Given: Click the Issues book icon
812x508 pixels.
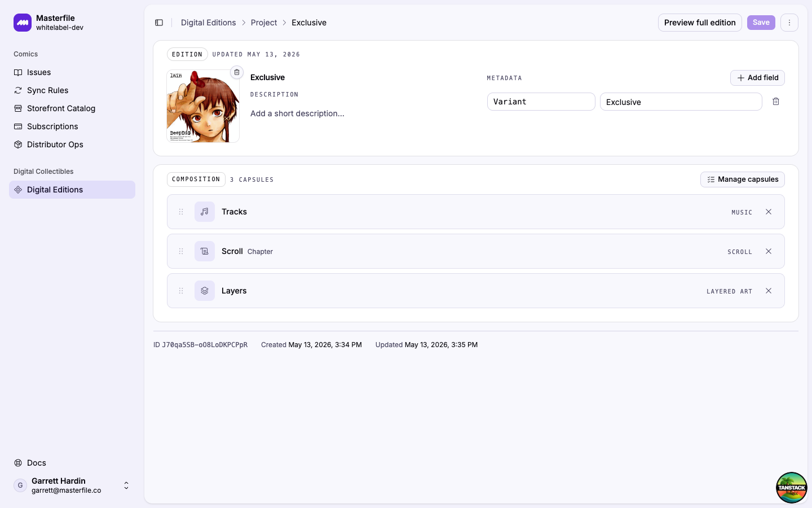Looking at the screenshot, I should [18, 72].
